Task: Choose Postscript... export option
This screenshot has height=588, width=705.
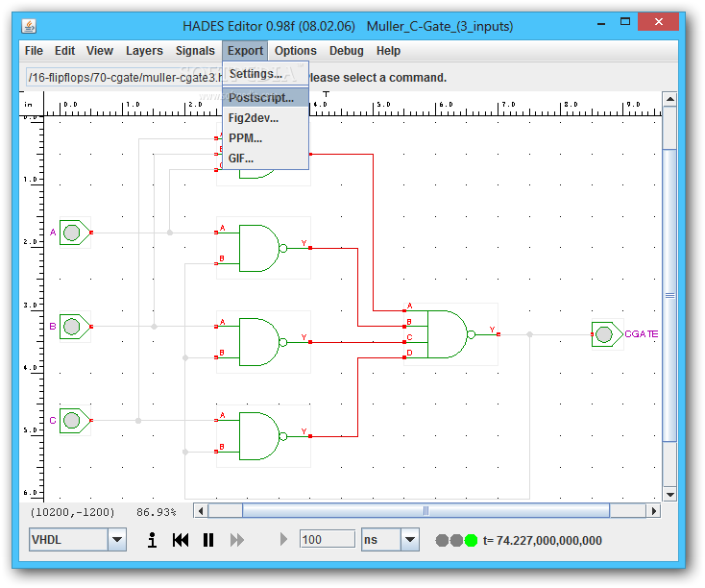Action: 266,97
